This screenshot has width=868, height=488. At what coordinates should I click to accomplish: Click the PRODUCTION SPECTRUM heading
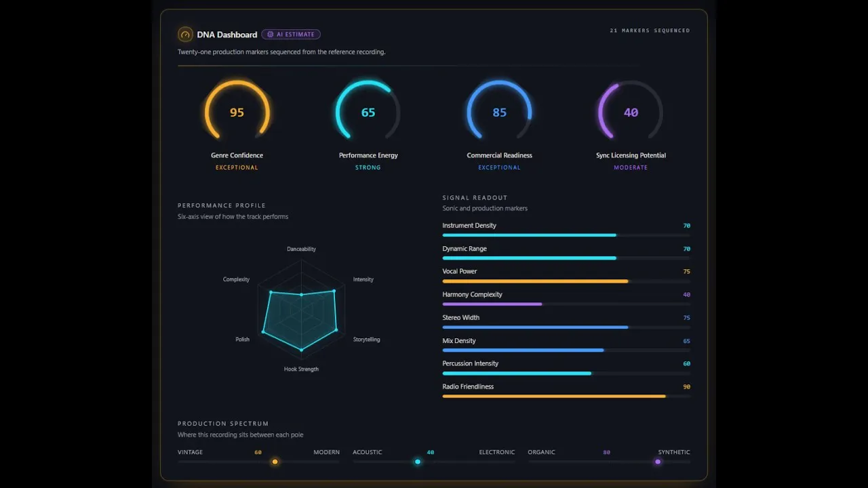[223, 424]
